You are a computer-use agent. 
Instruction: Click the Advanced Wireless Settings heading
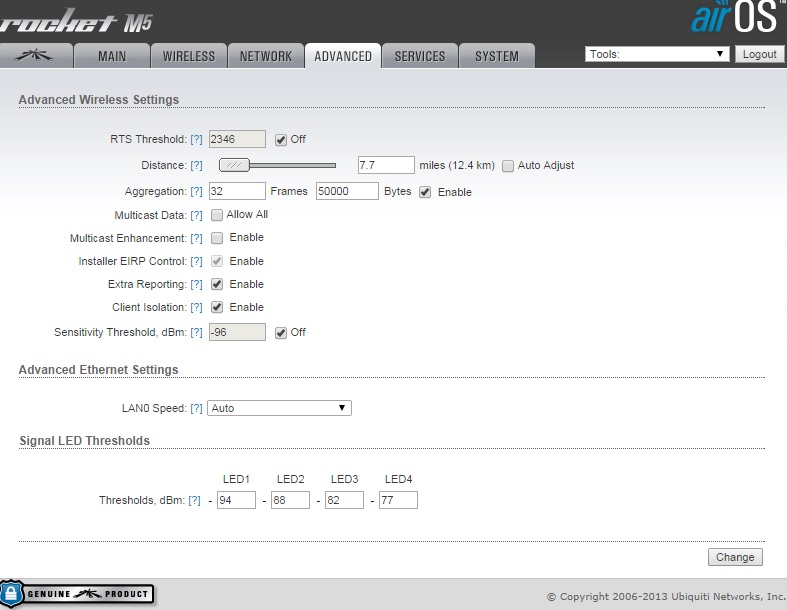tap(99, 99)
